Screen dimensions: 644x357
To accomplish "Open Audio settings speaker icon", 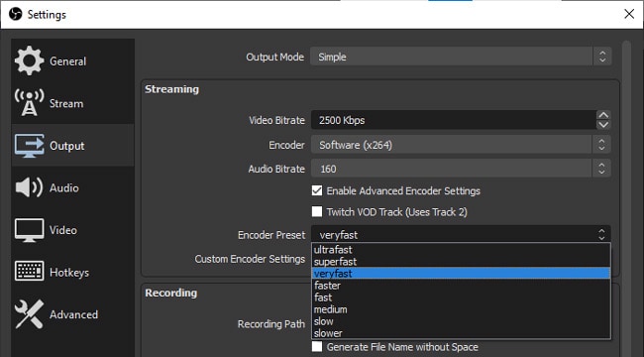I will pos(29,187).
